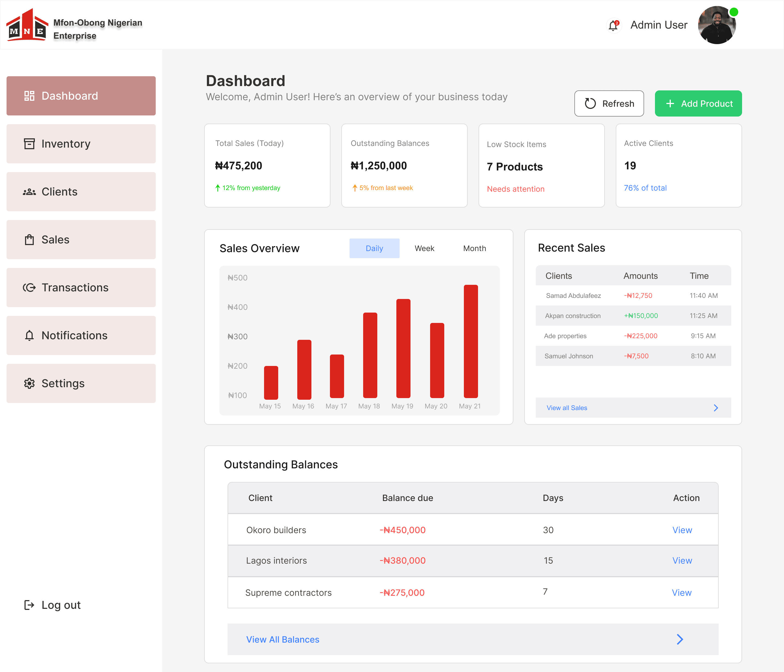Image resolution: width=784 pixels, height=672 pixels.
Task: Click the Dashboard grid icon in sidebar
Action: 29,96
